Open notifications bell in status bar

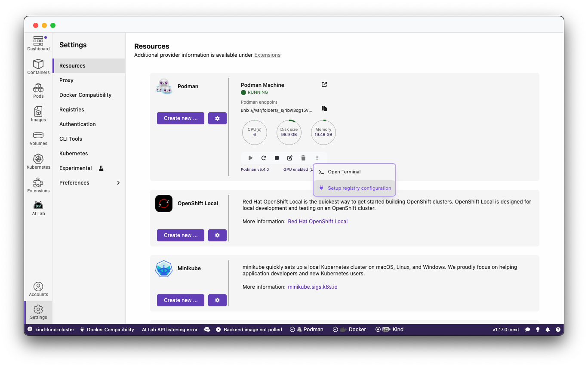tap(548, 330)
